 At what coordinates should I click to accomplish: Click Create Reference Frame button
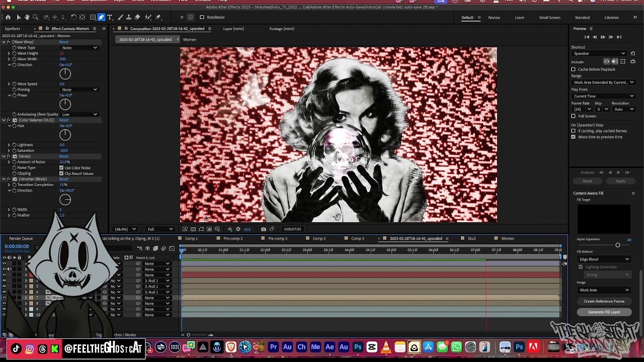(604, 301)
